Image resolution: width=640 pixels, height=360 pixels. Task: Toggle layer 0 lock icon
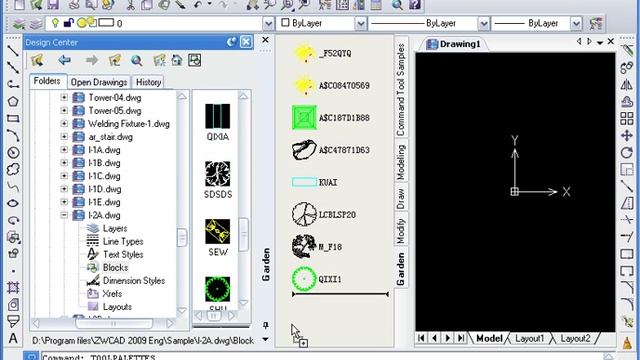pyautogui.click(x=68, y=23)
